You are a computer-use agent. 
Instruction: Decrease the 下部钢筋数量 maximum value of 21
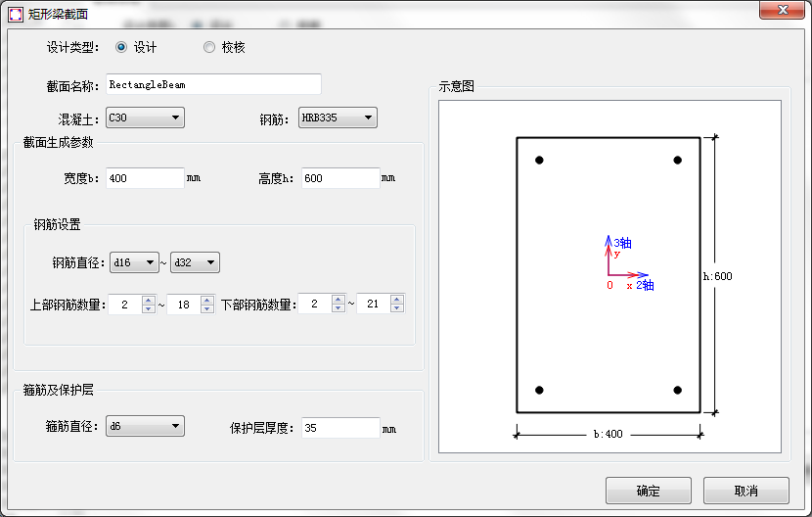[396, 308]
